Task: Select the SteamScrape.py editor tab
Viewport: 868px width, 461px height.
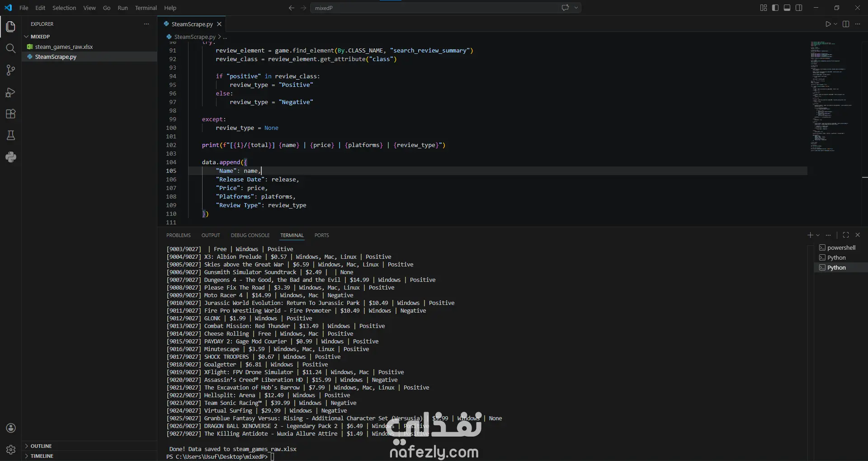Action: tap(192, 24)
